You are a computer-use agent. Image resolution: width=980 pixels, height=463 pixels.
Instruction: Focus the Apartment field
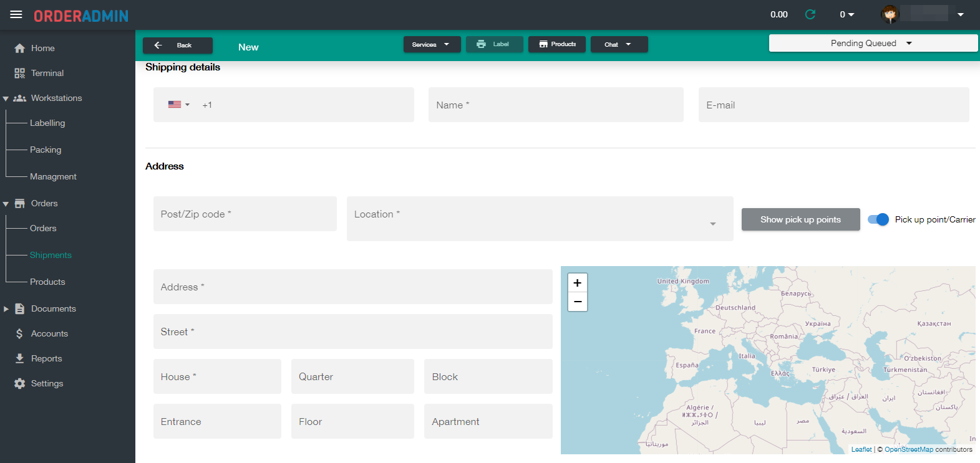488,421
